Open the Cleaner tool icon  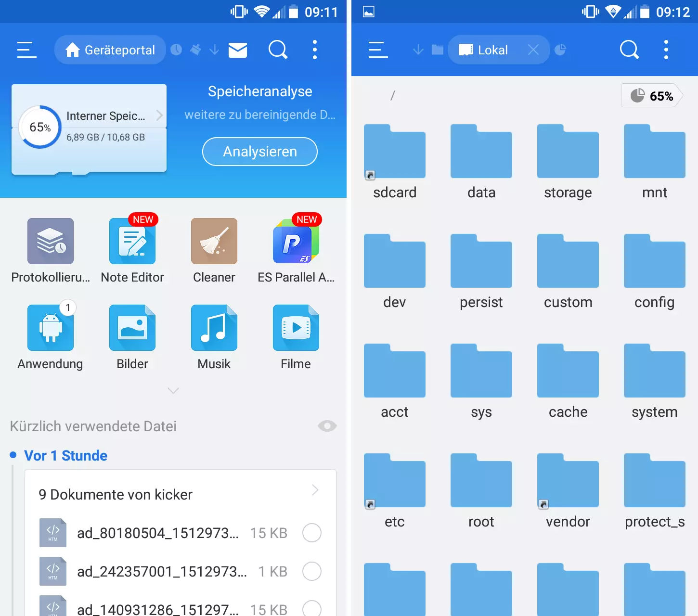click(214, 241)
